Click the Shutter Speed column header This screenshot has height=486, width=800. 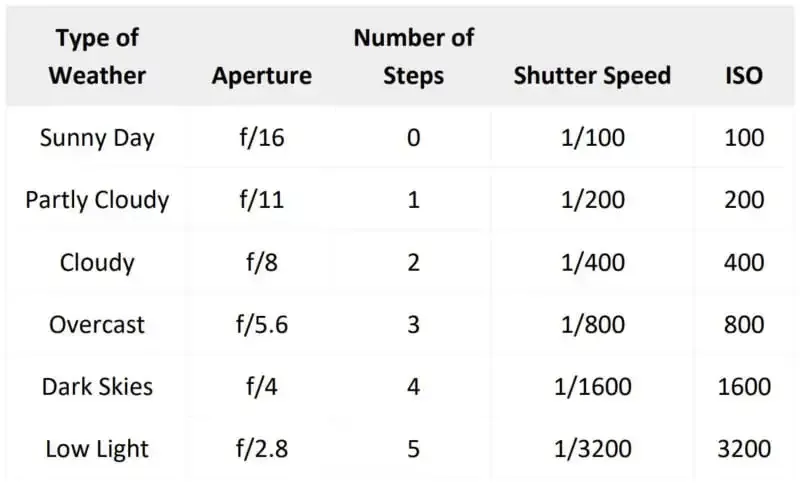point(592,75)
